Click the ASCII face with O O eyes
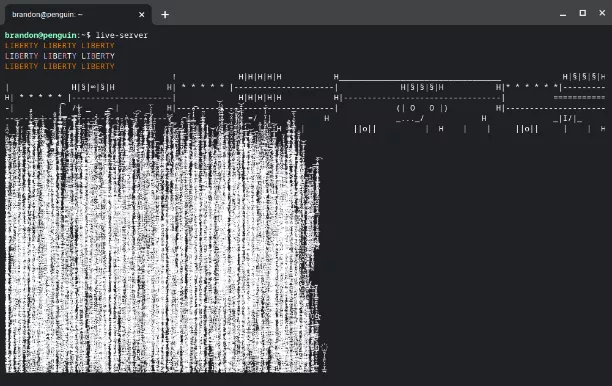Screen dimensions: 612x386 422,108
